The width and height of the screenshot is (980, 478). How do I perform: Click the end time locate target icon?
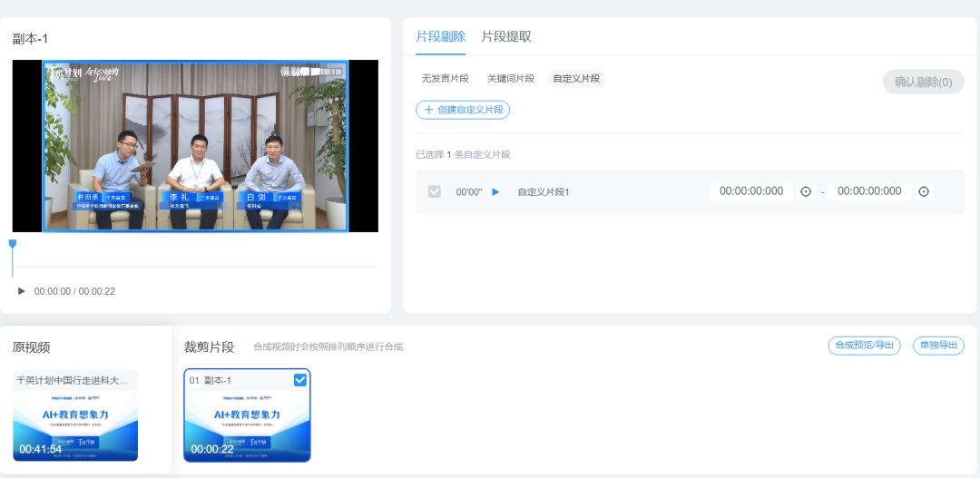click(x=924, y=191)
